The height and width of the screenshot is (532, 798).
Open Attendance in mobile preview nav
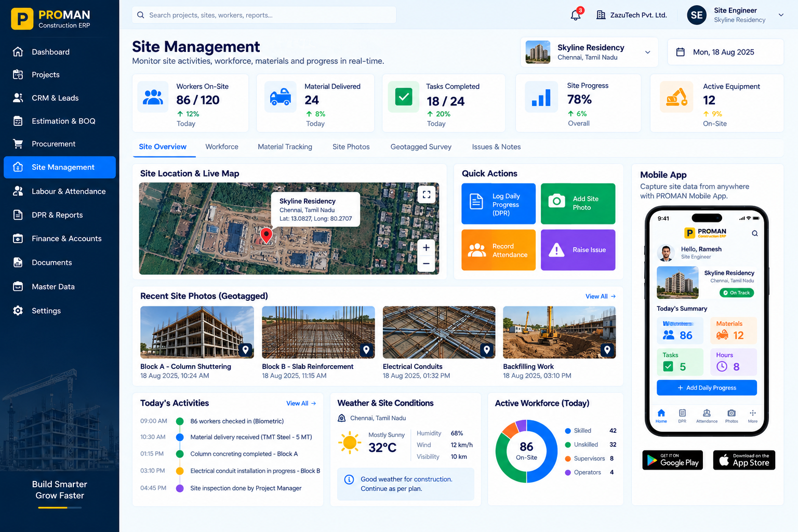(707, 416)
